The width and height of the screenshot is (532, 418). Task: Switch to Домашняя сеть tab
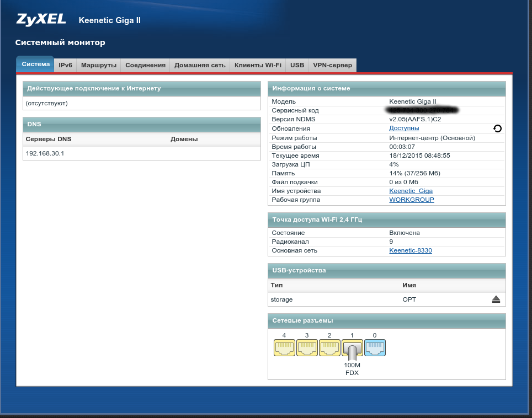coord(200,65)
